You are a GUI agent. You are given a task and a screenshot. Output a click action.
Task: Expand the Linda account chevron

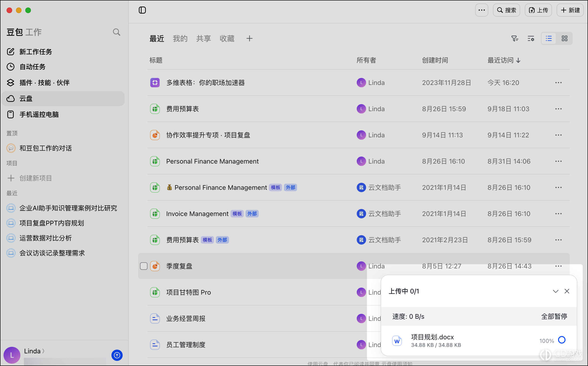(x=43, y=351)
